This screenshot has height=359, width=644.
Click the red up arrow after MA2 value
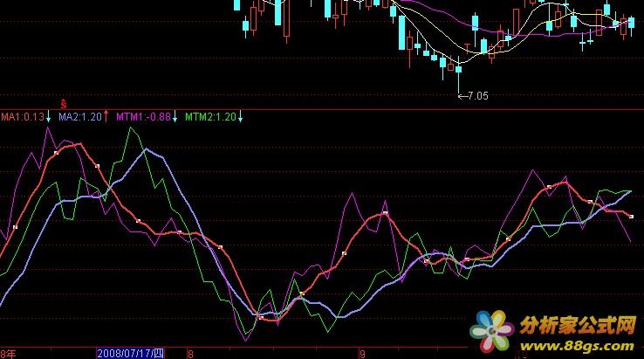click(106, 116)
